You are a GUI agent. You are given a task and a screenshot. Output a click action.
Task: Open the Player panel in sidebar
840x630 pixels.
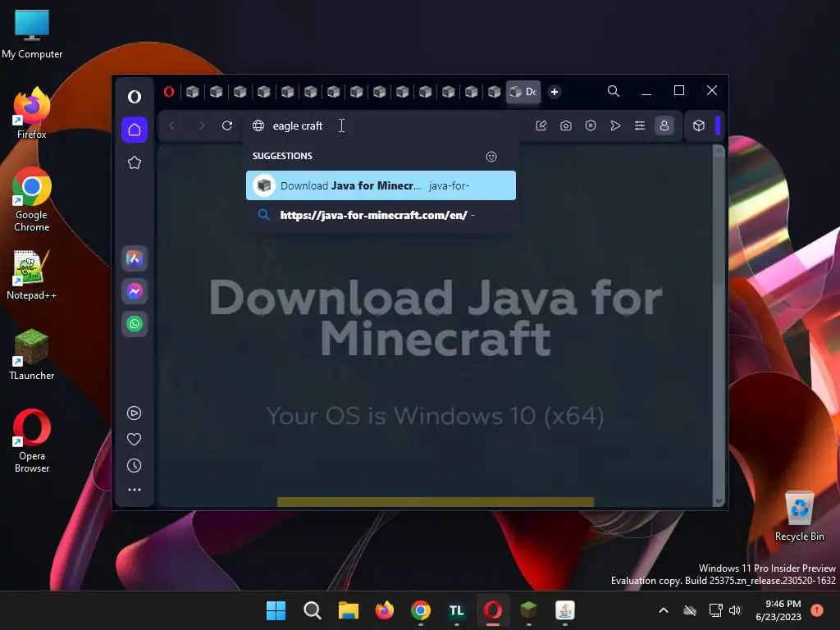pyautogui.click(x=134, y=413)
